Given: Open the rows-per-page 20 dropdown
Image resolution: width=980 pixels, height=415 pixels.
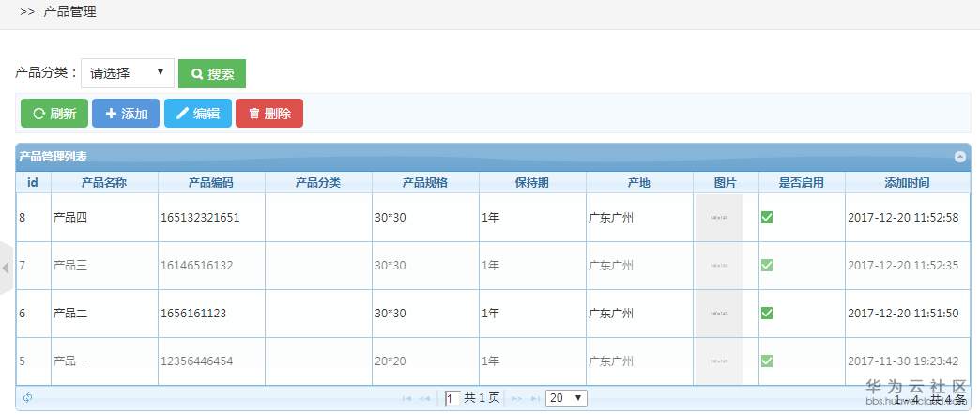Looking at the screenshot, I should 566,398.
